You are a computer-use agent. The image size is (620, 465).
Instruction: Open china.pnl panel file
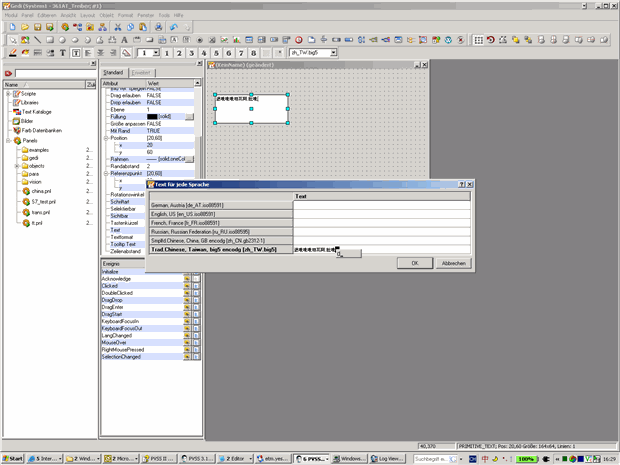[x=42, y=190]
